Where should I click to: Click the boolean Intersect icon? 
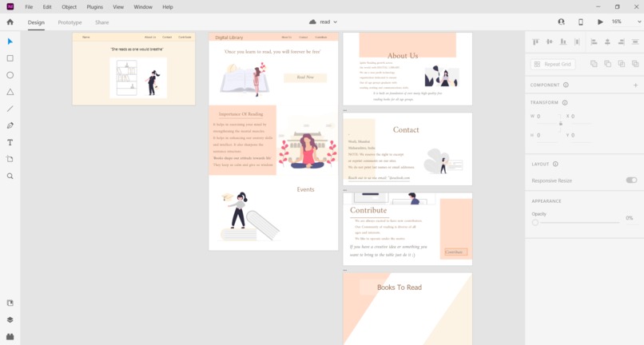(x=622, y=64)
